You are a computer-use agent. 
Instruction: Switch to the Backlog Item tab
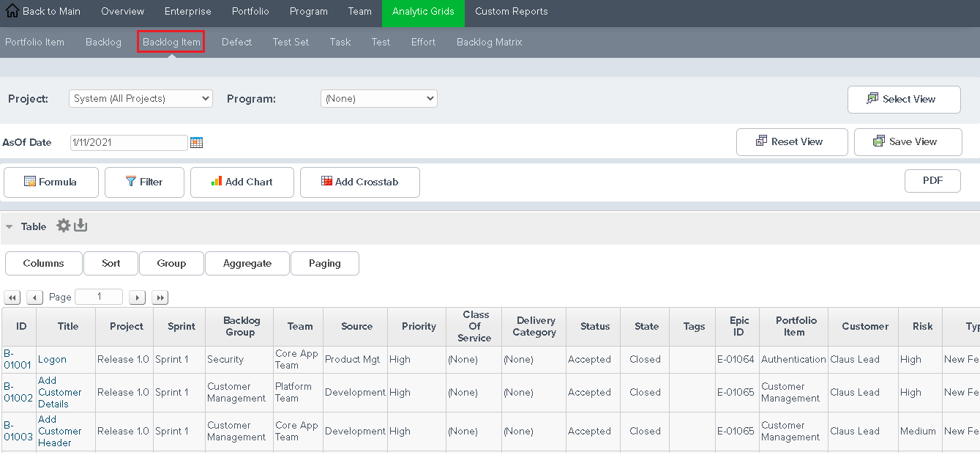(171, 42)
